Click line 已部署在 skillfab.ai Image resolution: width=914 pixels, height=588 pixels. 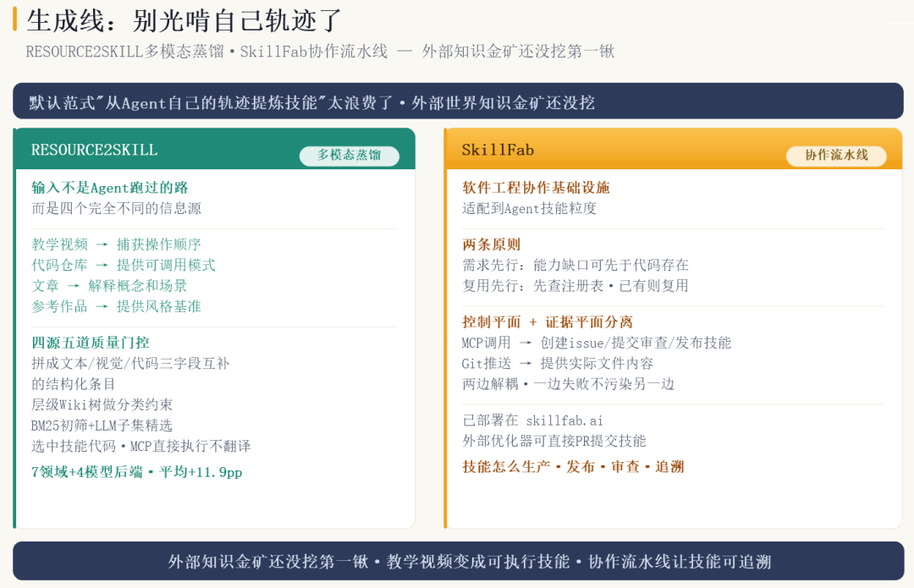pos(533,420)
